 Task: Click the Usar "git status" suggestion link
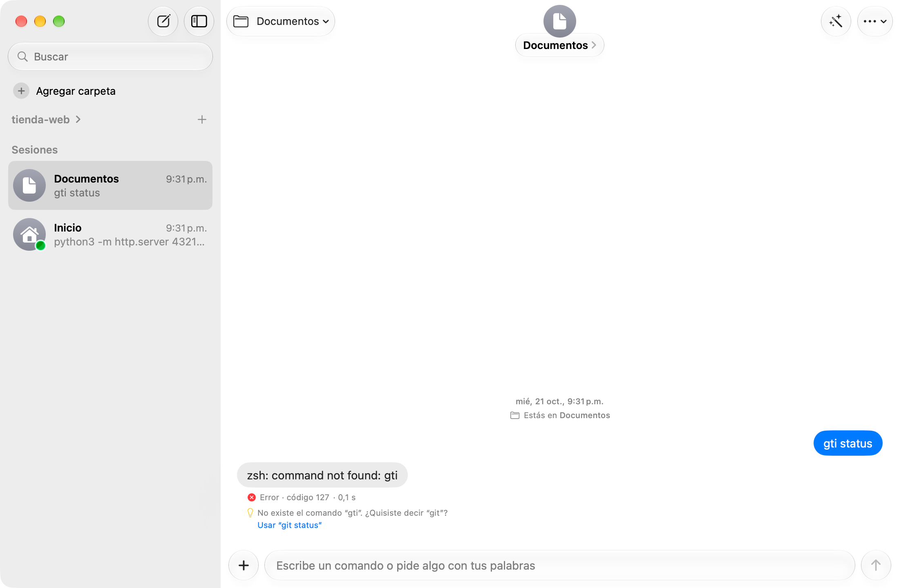[289, 525]
